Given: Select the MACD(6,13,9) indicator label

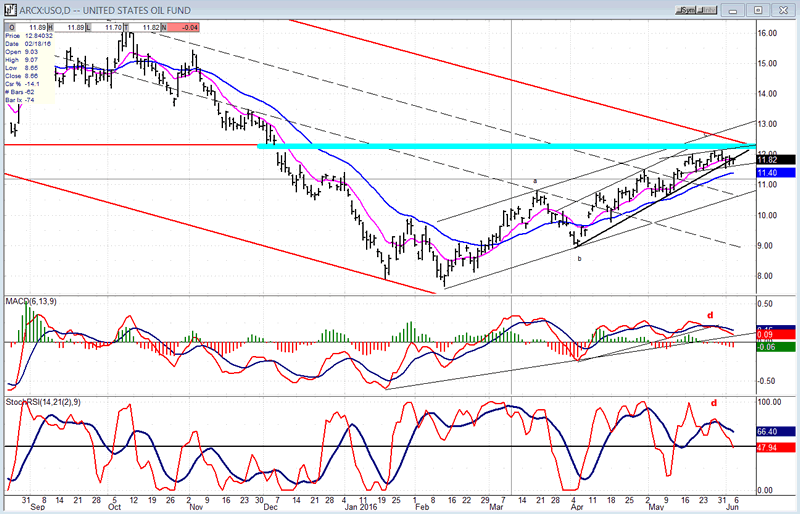Looking at the screenshot, I should tap(30, 302).
